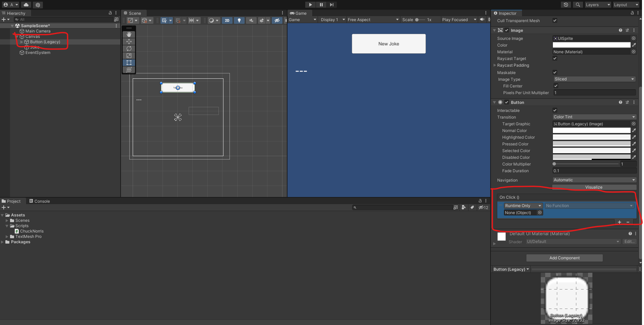This screenshot has height=325, width=644.
Task: Select the Scale tool in Scene view
Action: coord(129,56)
